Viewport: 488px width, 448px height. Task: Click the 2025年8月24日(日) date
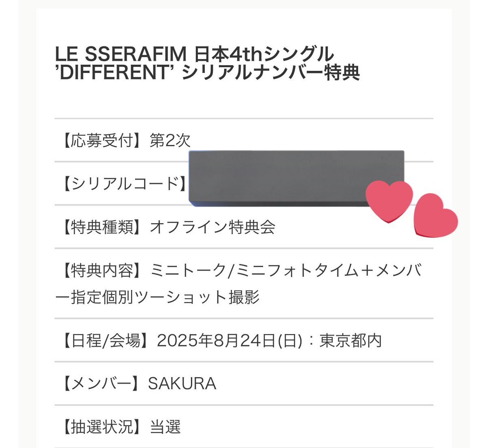point(230,340)
